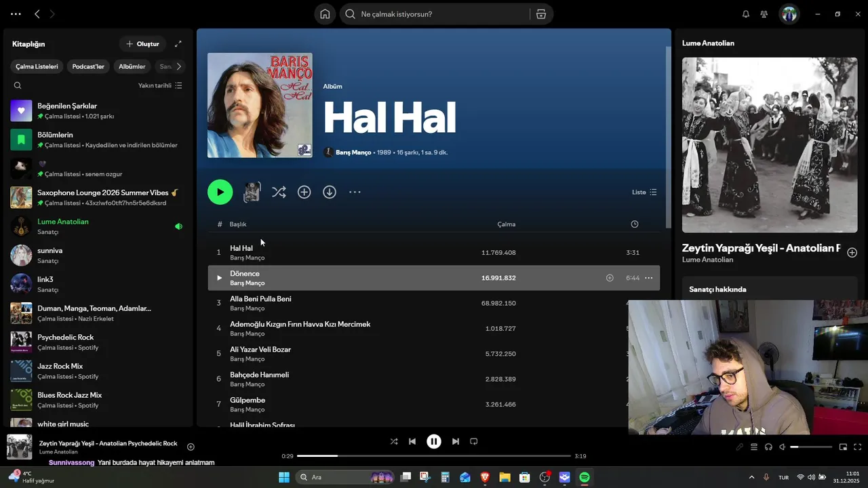Click the now playing artwork in right panel
The width and height of the screenshot is (868, 488).
click(770, 145)
